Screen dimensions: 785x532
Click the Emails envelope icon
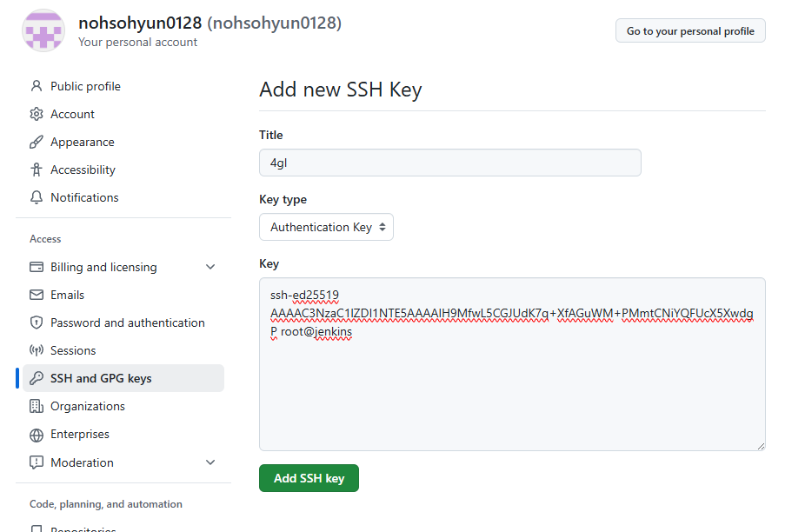(37, 295)
